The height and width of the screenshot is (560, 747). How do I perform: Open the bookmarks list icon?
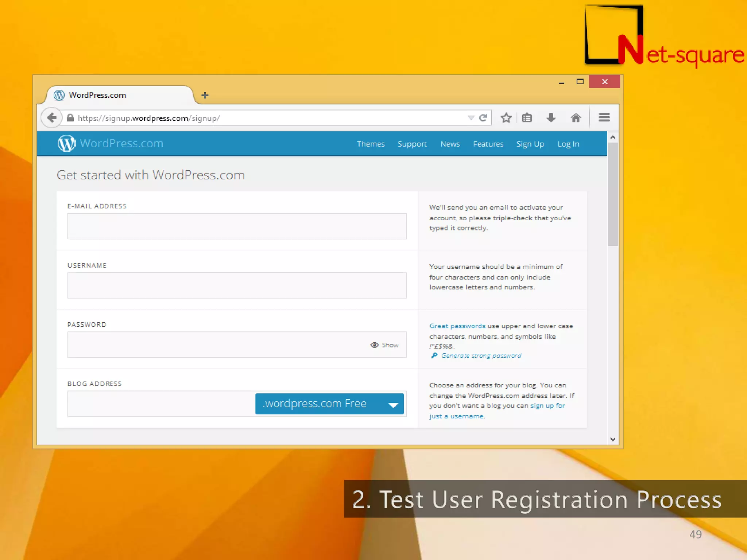pos(527,118)
